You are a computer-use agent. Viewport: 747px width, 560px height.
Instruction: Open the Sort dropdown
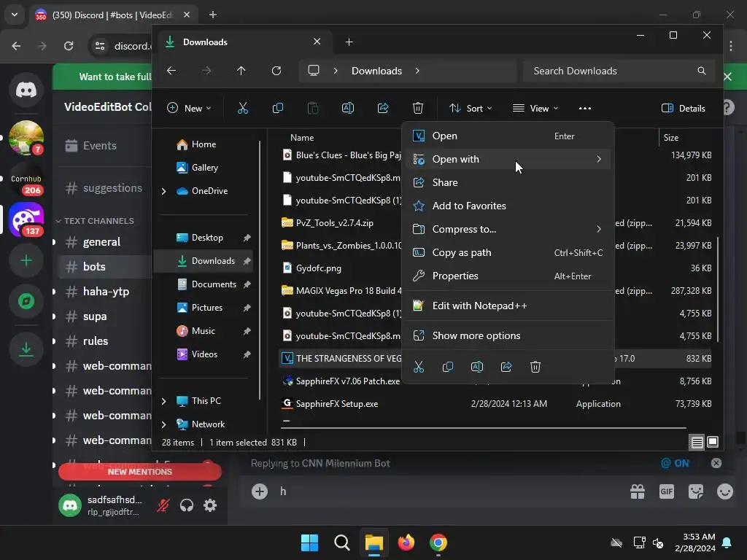click(x=471, y=109)
